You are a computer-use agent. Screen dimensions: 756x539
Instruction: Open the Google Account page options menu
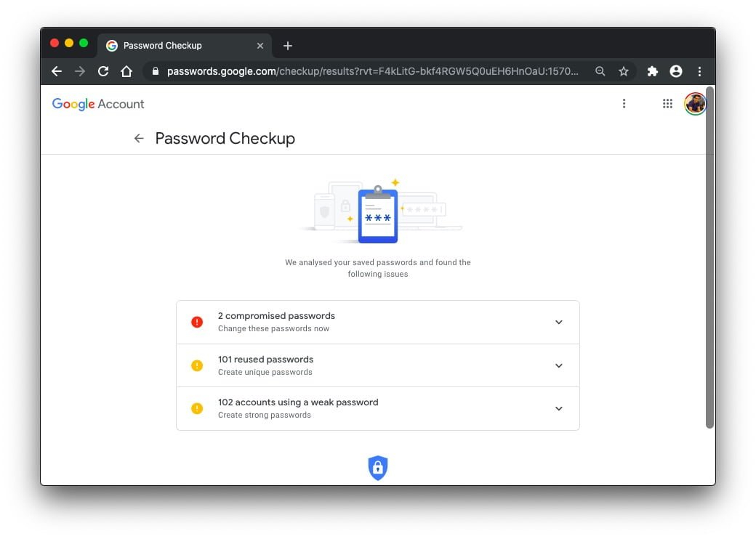point(624,103)
